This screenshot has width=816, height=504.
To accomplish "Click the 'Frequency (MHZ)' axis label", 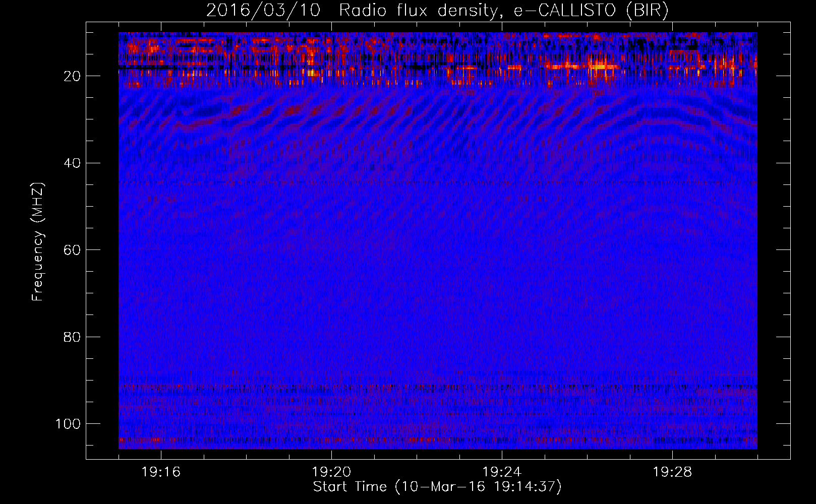I will point(38,241).
